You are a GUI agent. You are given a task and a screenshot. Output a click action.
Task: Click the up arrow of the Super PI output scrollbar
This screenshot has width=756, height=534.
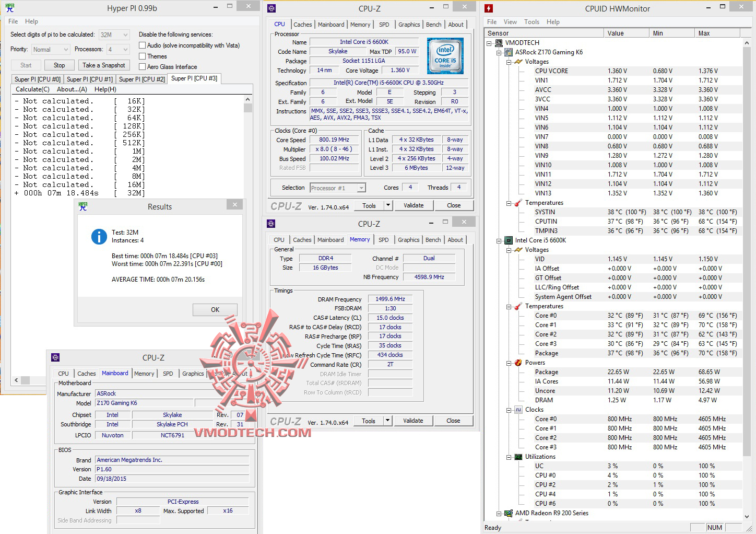point(247,99)
